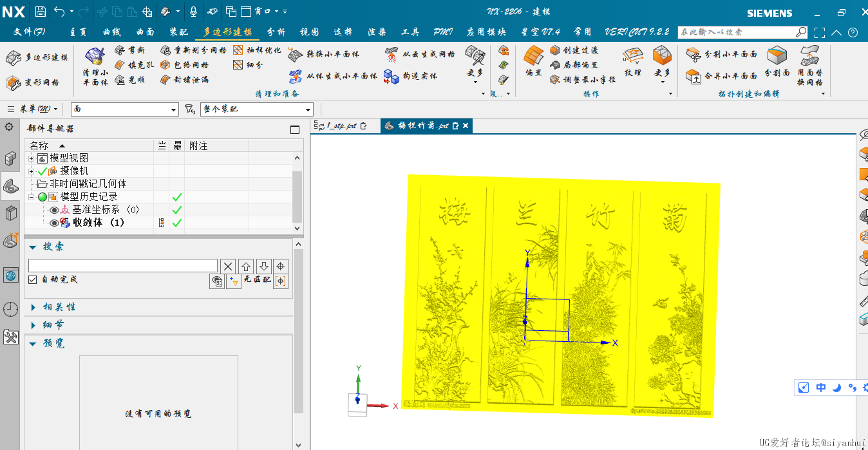868x450 pixels.
Task: Select the 从云生成网格 tool
Action: 420,54
